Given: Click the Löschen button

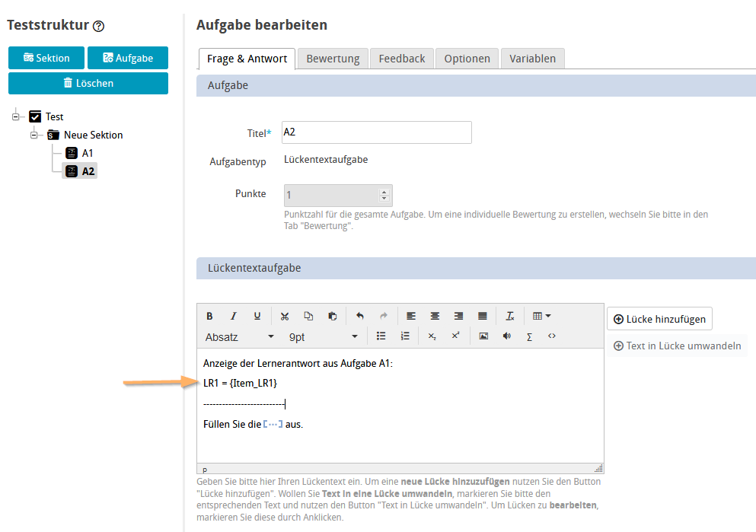Looking at the screenshot, I should click(88, 83).
